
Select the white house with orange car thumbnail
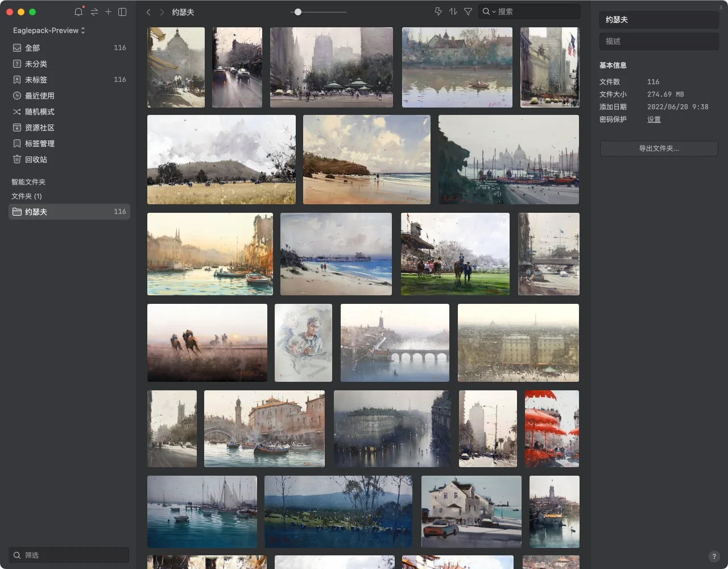tap(471, 512)
